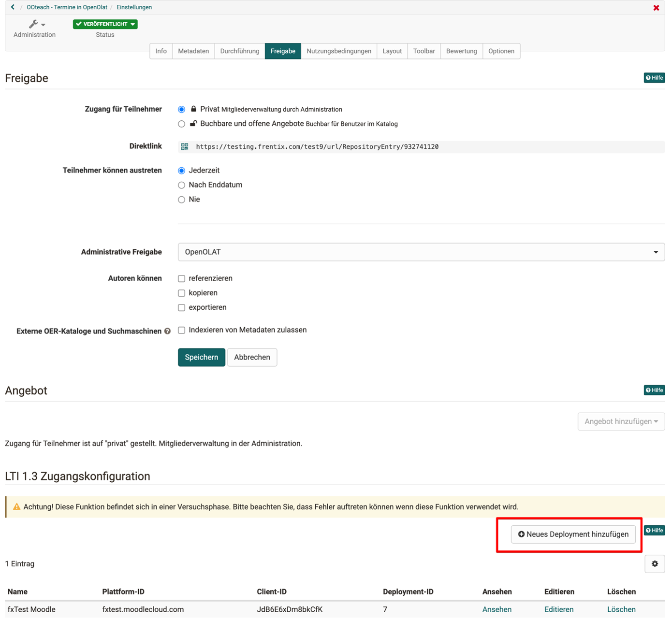Viewport: 672px width, 620px height.
Task: Select 'Buchbare und offene Angebote' radio option
Action: pos(182,124)
